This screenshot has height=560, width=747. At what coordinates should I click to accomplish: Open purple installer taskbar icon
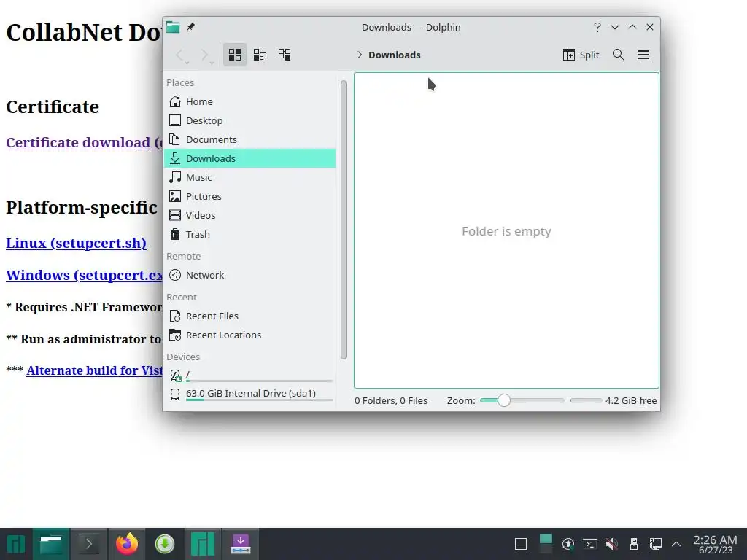[x=241, y=544]
